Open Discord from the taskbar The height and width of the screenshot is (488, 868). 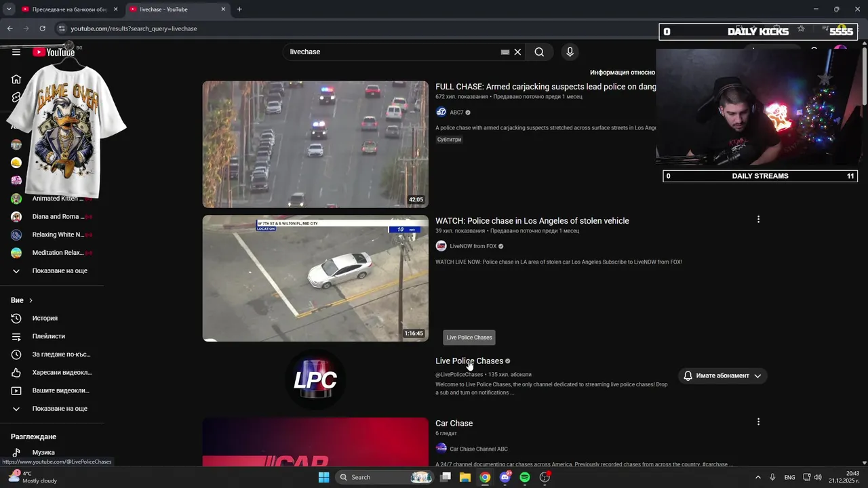coord(505,477)
